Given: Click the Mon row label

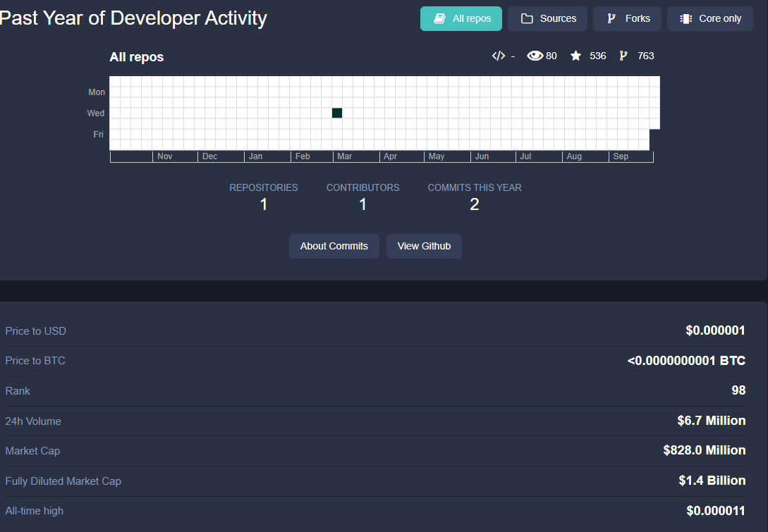Looking at the screenshot, I should click(97, 92).
